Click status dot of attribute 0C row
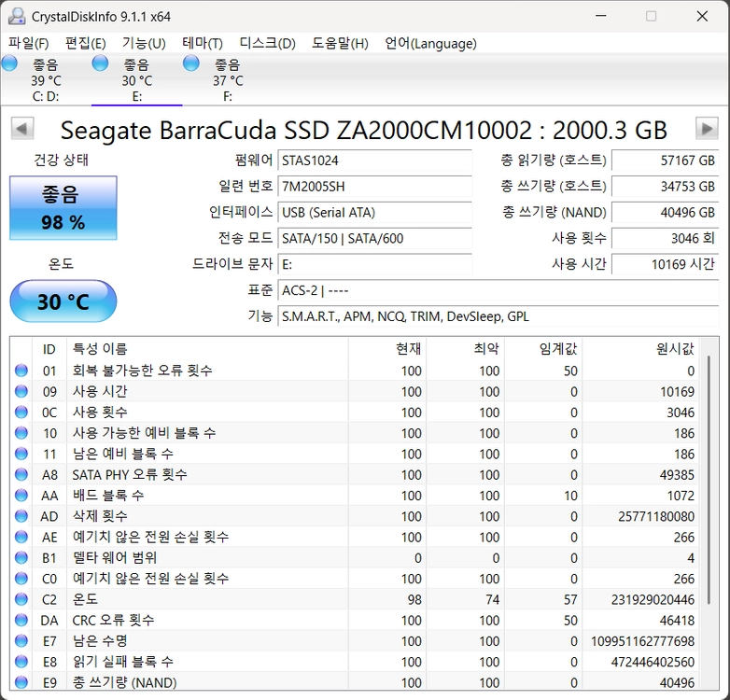Image resolution: width=730 pixels, height=700 pixels. pos(21,412)
